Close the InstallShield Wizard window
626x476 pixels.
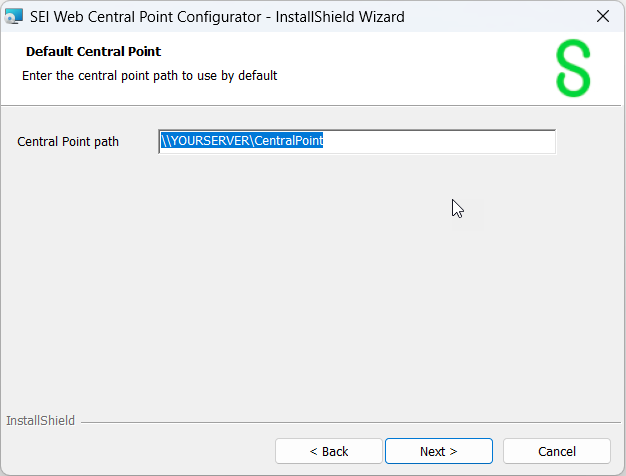coord(602,16)
